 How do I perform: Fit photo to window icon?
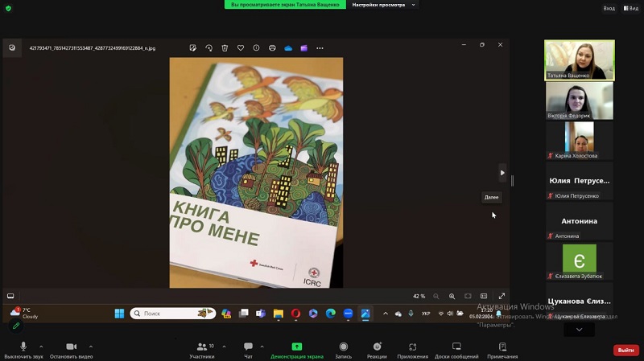click(468, 296)
